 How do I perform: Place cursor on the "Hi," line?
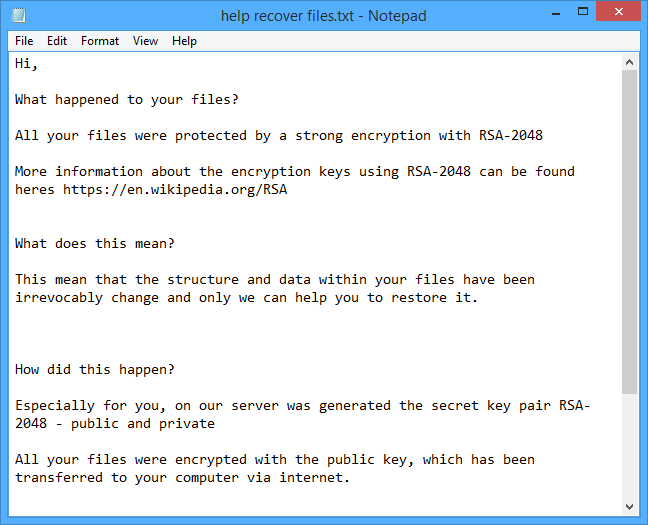coord(27,63)
